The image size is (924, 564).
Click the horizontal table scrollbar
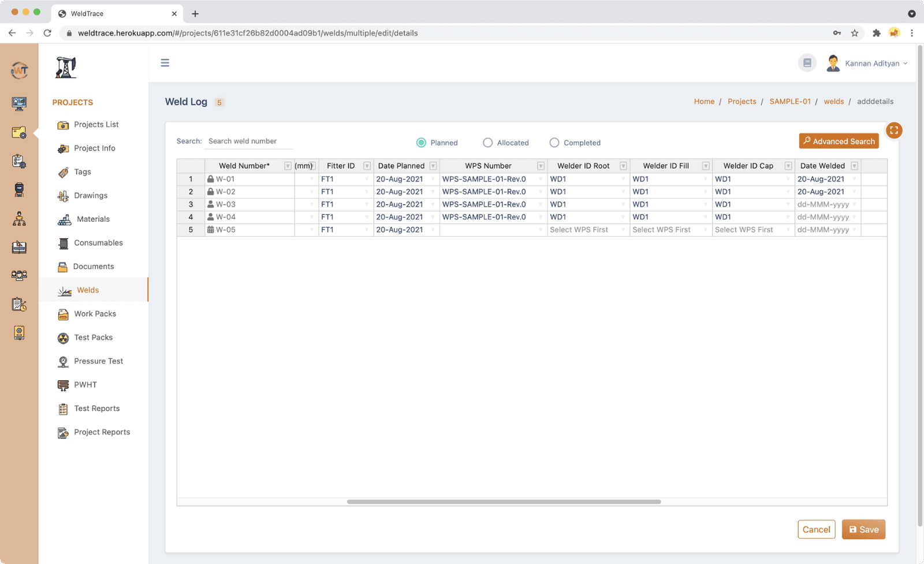(504, 502)
